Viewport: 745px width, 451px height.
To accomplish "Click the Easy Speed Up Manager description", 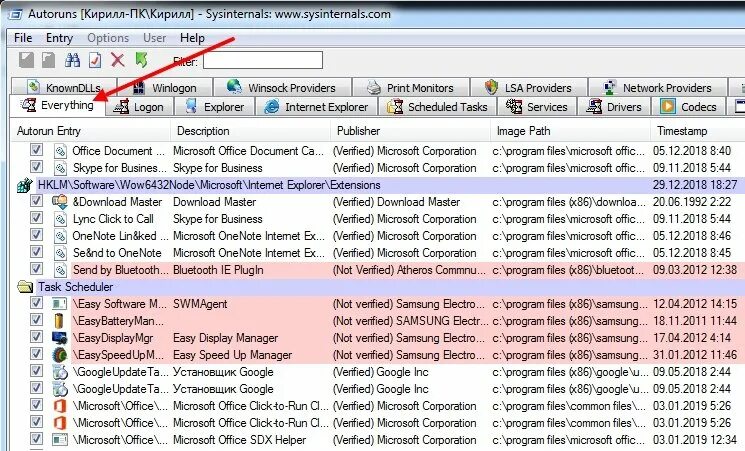I will (232, 355).
